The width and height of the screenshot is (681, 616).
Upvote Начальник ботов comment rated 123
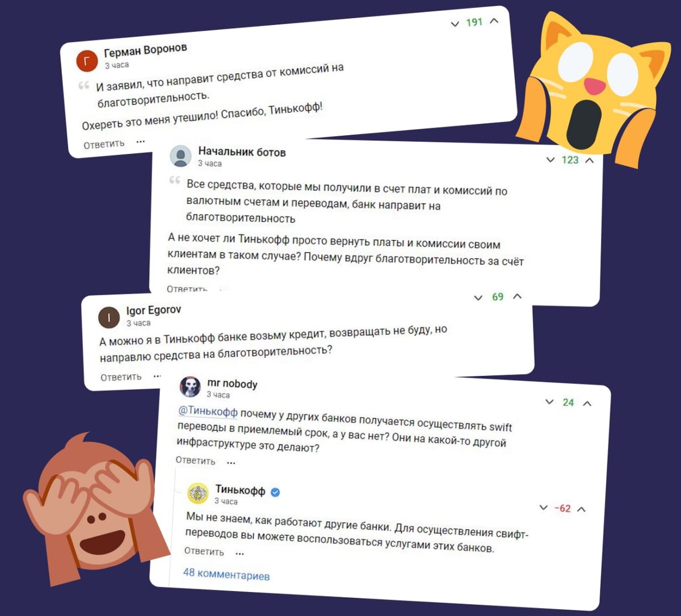pos(590,160)
